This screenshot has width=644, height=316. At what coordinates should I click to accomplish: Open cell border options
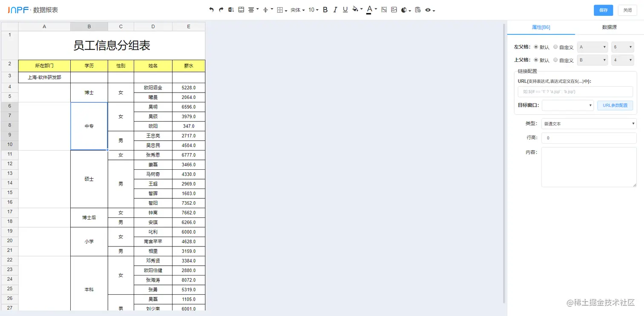282,10
